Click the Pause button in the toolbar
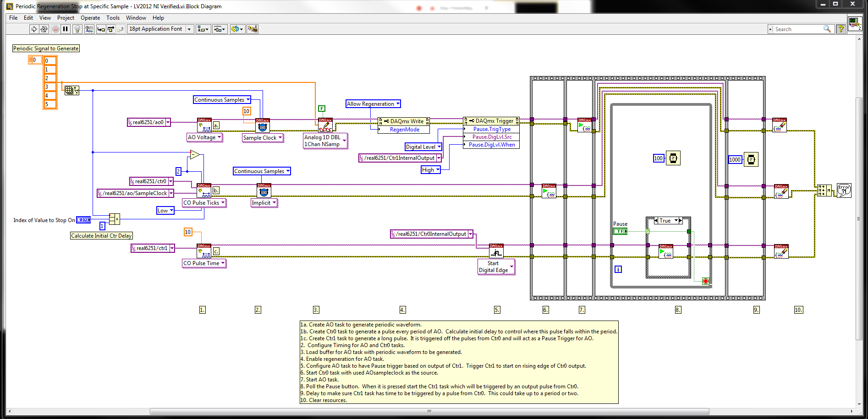Screen dimensions: 868x419 click(66, 29)
